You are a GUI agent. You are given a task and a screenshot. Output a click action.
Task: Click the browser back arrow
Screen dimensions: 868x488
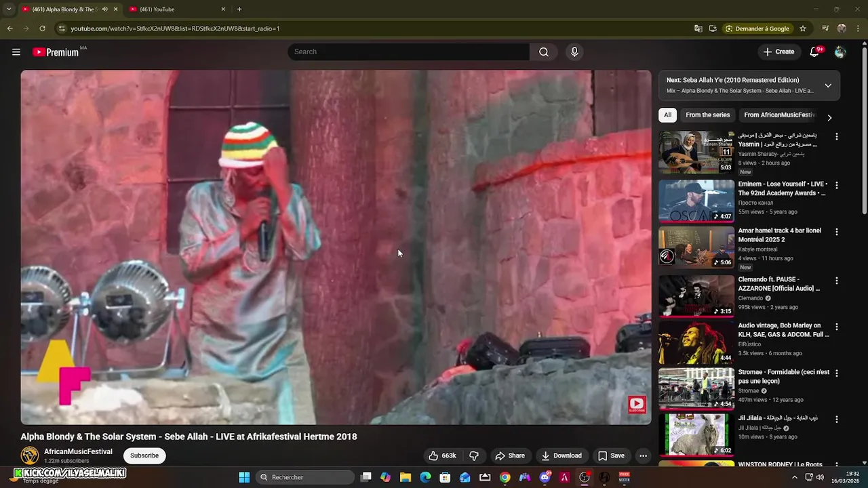coord(9,28)
